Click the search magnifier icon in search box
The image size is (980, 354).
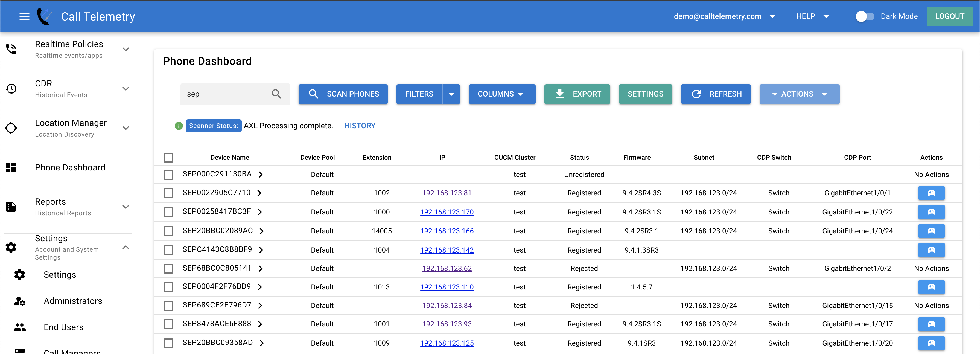(276, 94)
